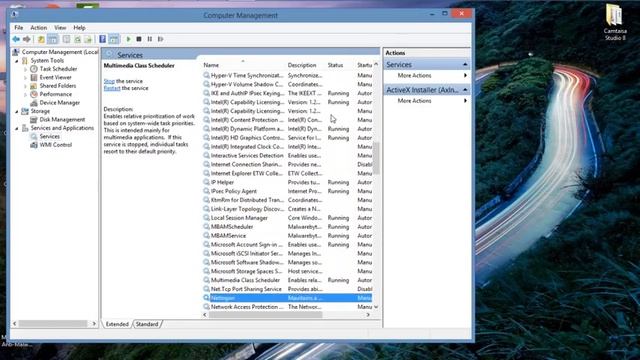Select Hyper-V Time Synchronization service row

coord(287,76)
